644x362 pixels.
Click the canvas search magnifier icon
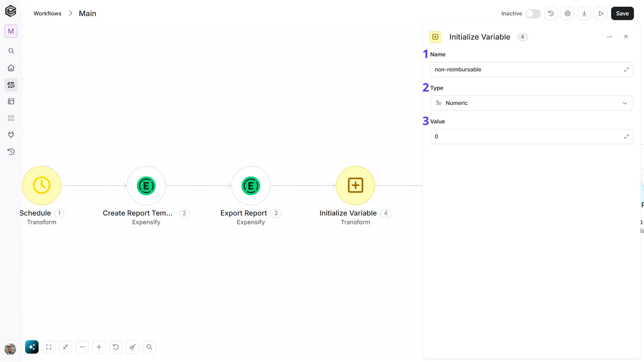tap(149, 347)
